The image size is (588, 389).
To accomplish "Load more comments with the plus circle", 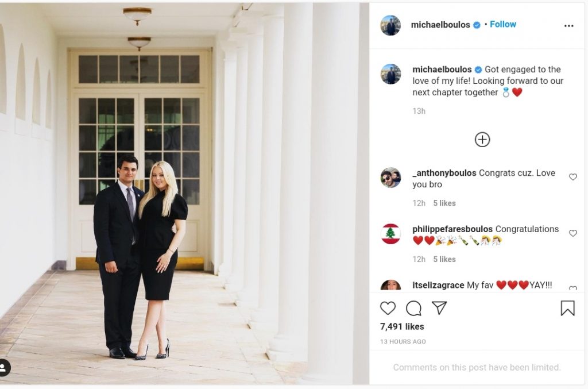I will click(482, 140).
